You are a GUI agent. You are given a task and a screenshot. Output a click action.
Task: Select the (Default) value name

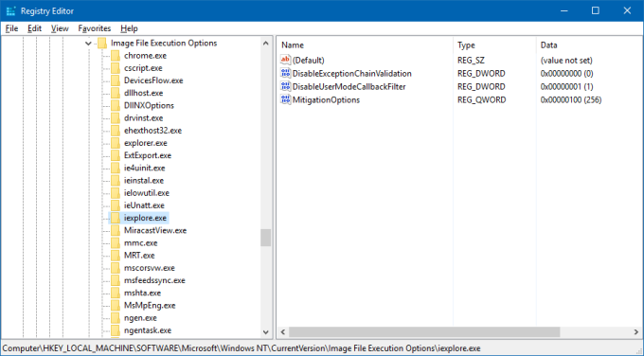[x=309, y=60]
